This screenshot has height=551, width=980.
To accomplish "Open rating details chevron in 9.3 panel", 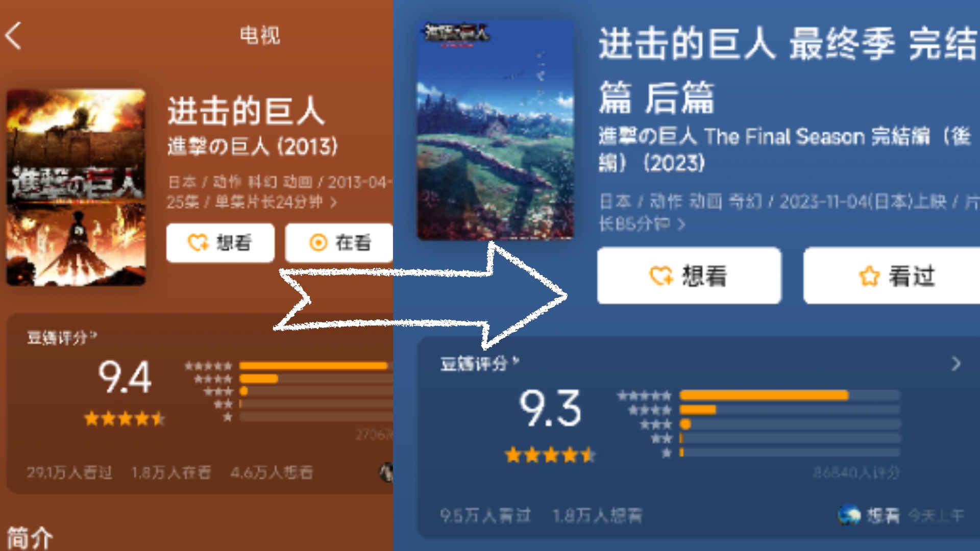I will [956, 364].
